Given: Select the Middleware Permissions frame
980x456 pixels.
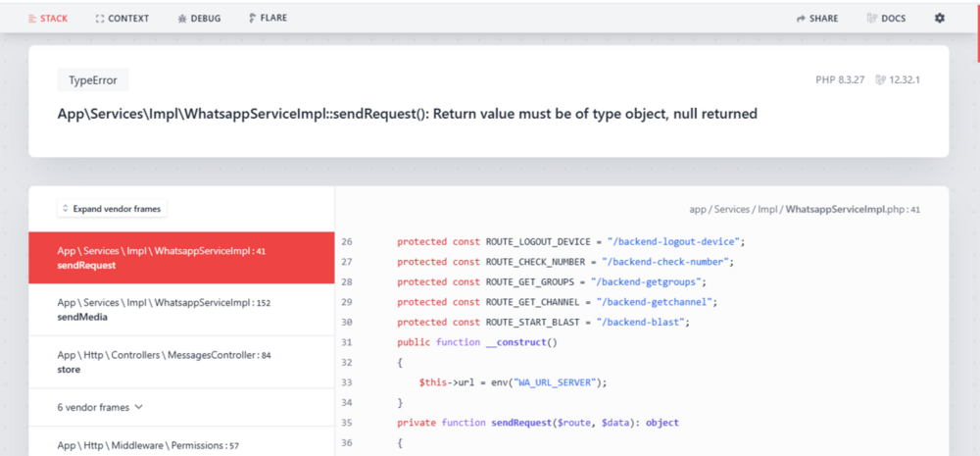Looking at the screenshot, I should (181, 445).
